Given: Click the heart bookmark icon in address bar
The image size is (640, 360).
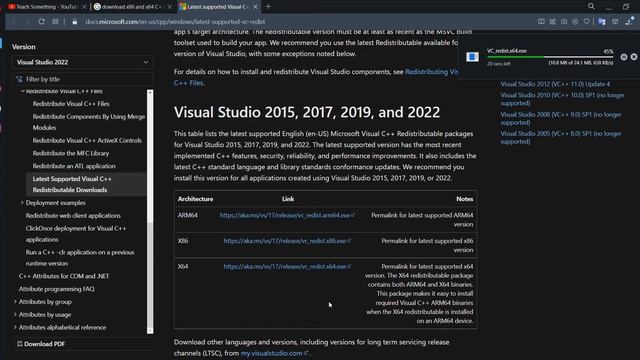Looking at the screenshot, I should pyautogui.click(x=587, y=22).
